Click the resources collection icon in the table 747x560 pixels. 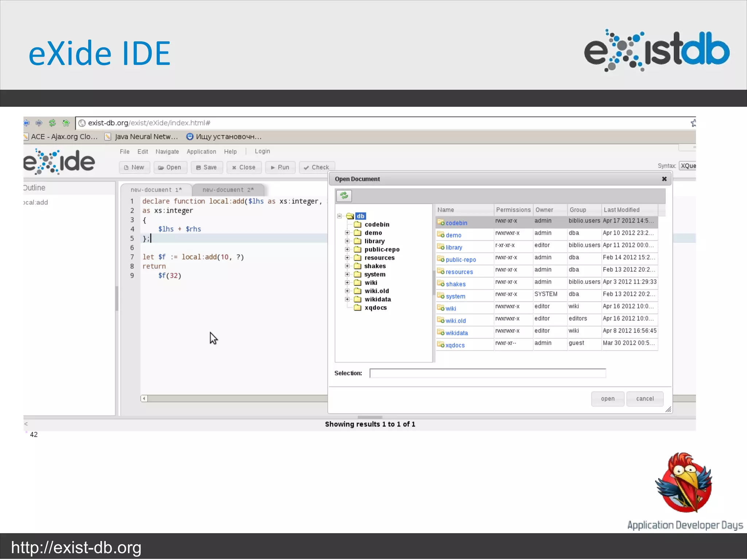click(441, 271)
